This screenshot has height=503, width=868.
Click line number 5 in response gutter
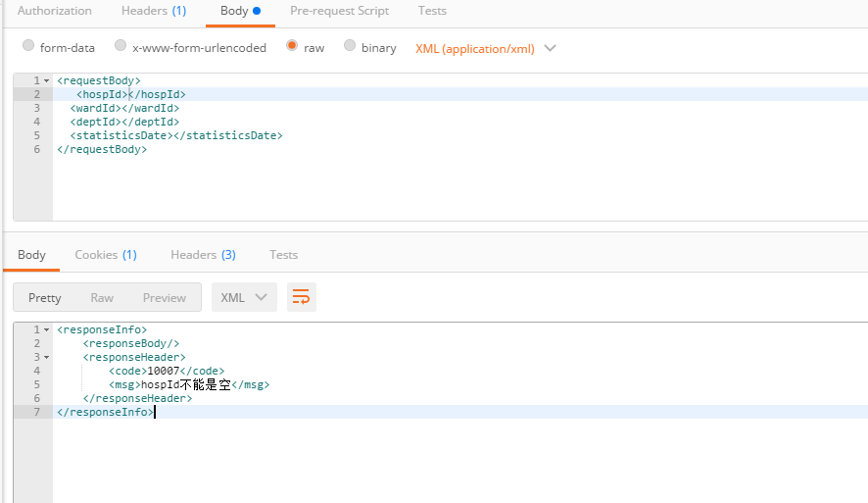pos(37,384)
